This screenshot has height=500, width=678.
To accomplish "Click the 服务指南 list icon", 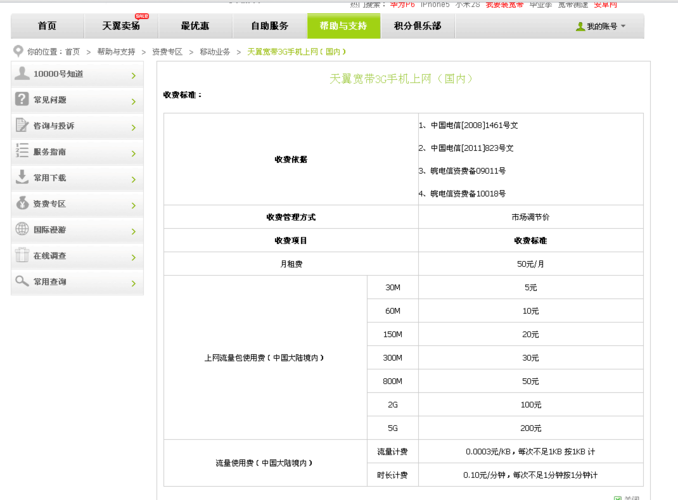I will coord(22,151).
